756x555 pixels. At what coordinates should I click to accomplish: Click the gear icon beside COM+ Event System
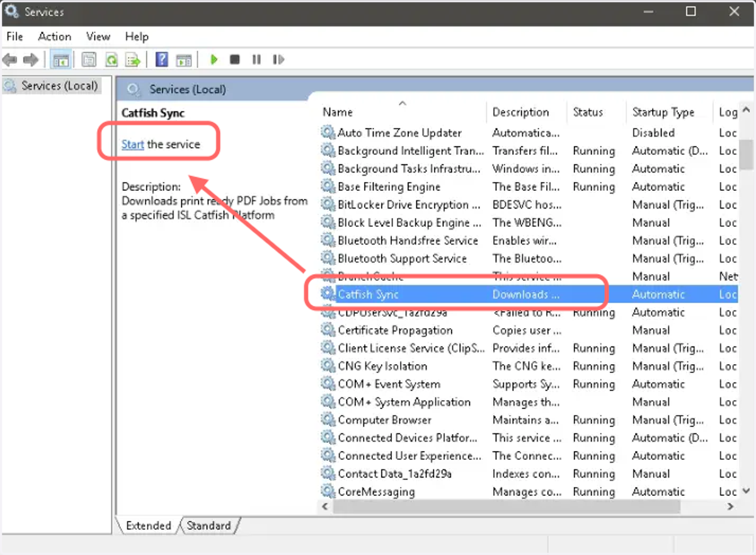[x=328, y=384]
